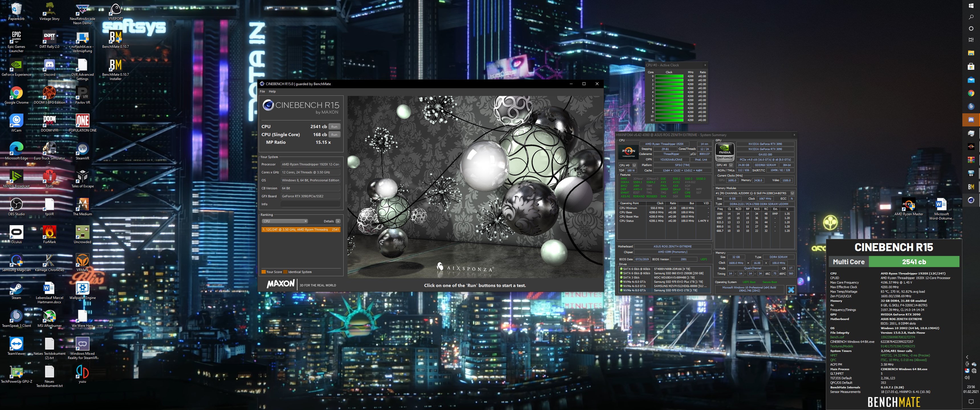Open the Papierkorb recycle bin icon

tap(16, 11)
